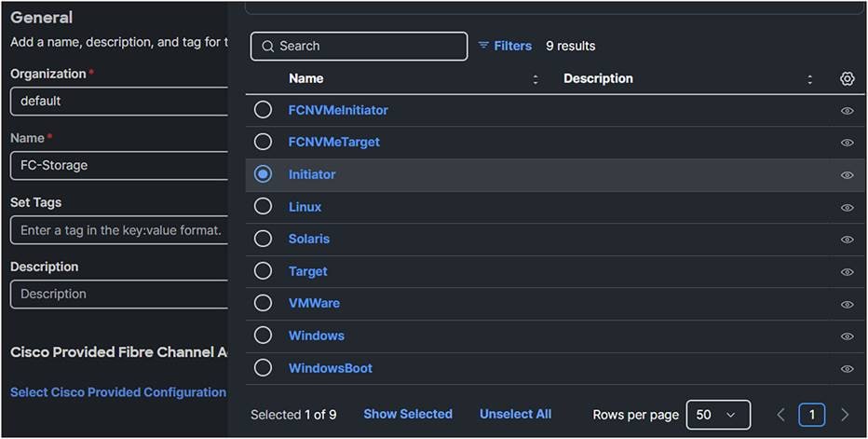
Task: Click eye icon for WindowsBoot row
Action: [x=847, y=369]
